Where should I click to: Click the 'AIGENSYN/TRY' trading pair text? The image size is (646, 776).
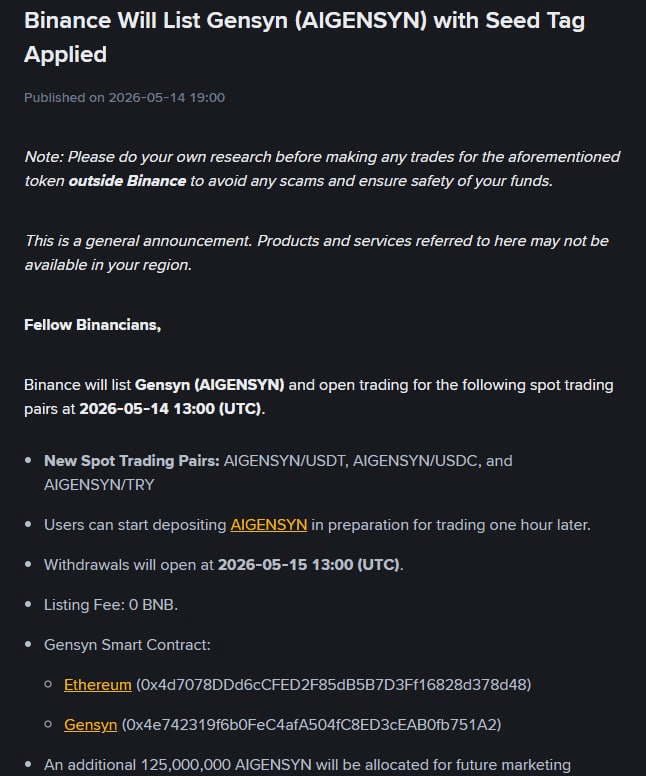[x=99, y=485]
